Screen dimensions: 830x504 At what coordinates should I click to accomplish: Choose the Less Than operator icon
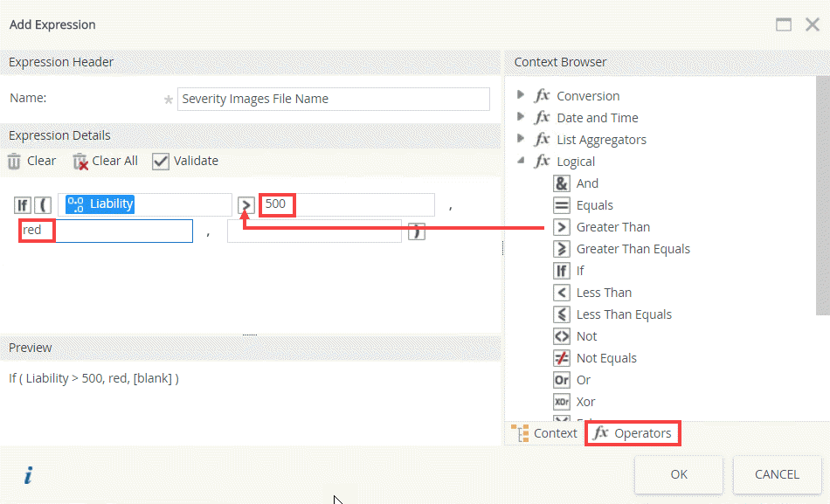(562, 293)
